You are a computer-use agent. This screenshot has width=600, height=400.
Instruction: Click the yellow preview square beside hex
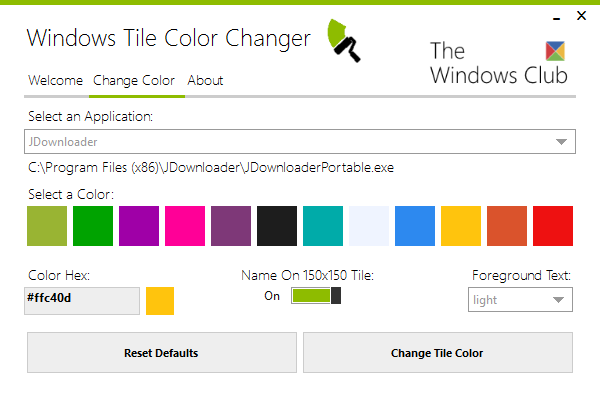tap(160, 301)
